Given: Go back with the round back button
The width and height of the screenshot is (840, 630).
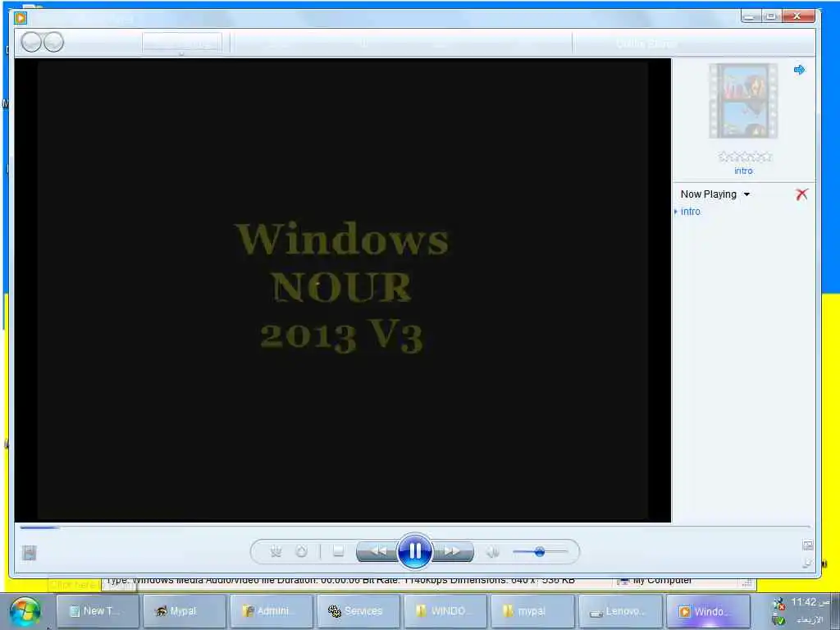Looking at the screenshot, I should (x=32, y=42).
